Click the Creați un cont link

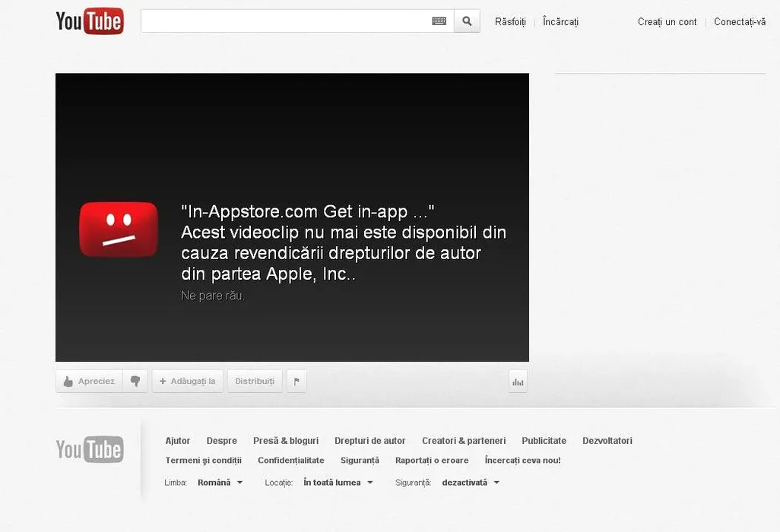click(667, 22)
